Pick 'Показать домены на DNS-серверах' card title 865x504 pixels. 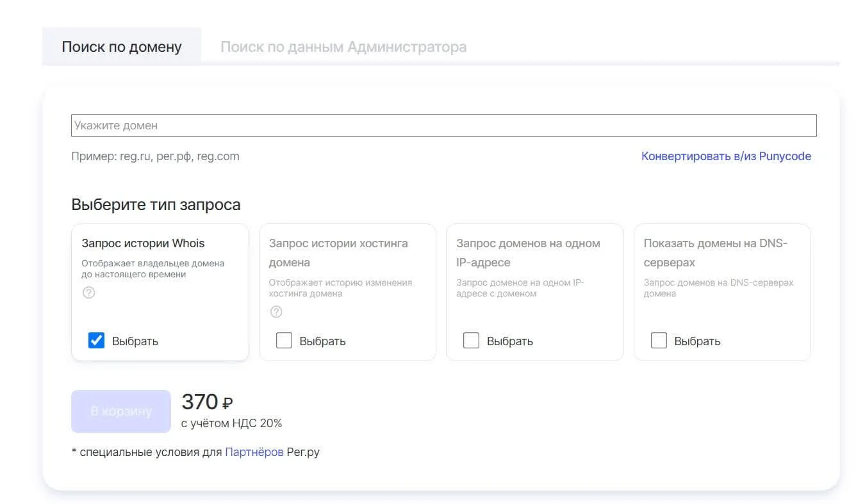715,252
